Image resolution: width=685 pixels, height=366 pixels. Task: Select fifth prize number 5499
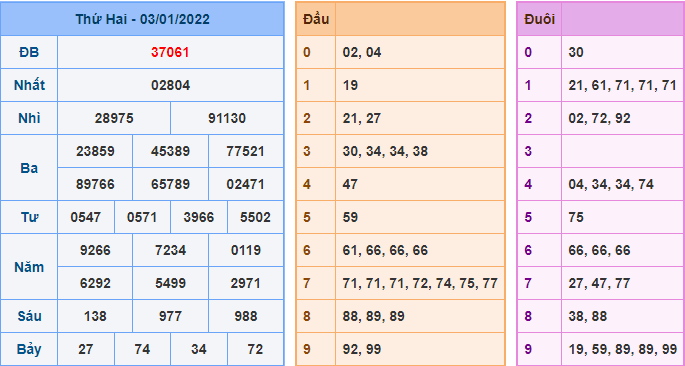(x=170, y=283)
